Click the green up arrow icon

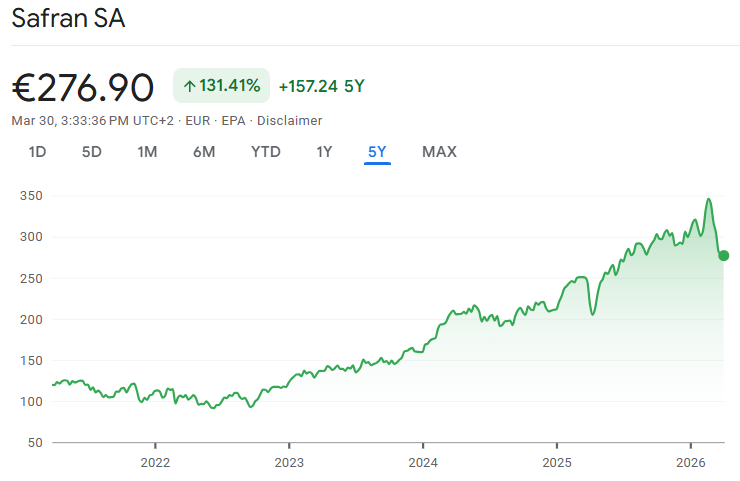(189, 86)
